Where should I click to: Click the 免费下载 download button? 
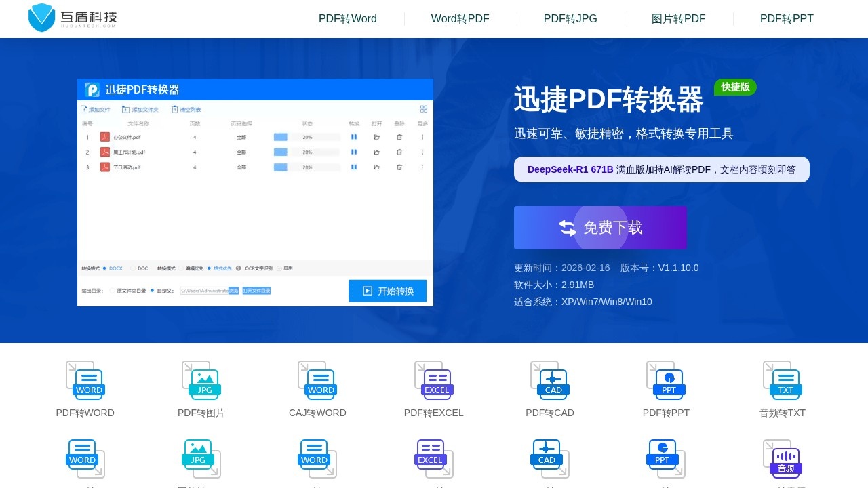[x=600, y=228]
